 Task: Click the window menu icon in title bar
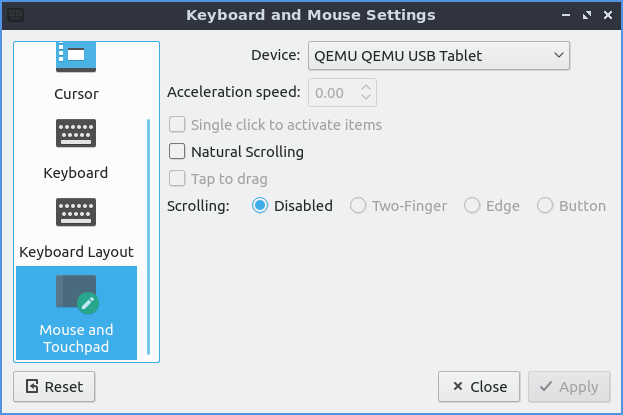16,15
